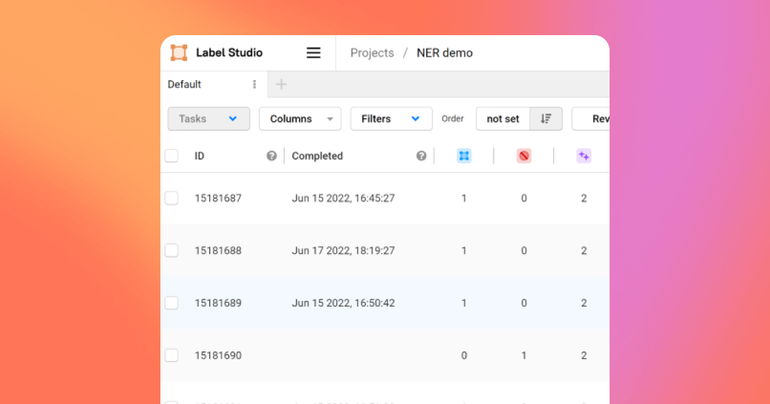Open the Tasks dropdown
This screenshot has height=404, width=770.
tap(209, 119)
